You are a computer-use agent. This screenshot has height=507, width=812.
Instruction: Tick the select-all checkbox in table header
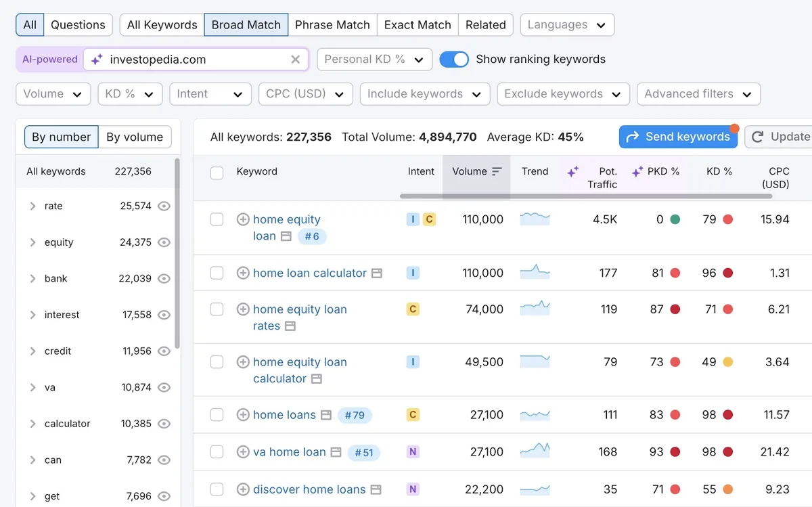coord(217,173)
